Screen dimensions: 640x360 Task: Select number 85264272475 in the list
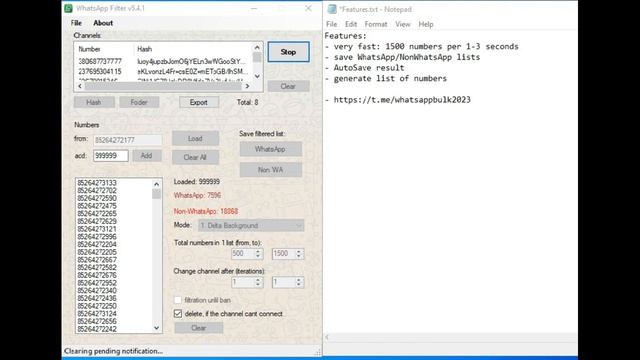(97, 206)
